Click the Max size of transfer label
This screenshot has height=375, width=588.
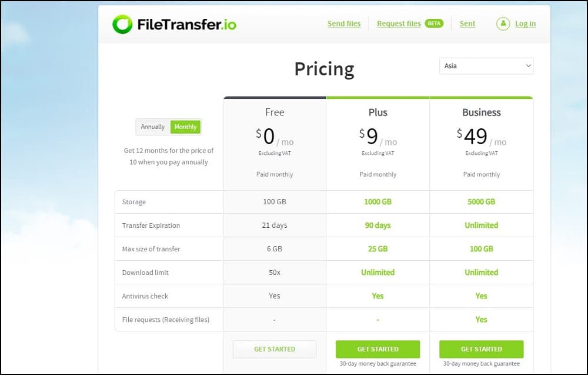pyautogui.click(x=151, y=249)
